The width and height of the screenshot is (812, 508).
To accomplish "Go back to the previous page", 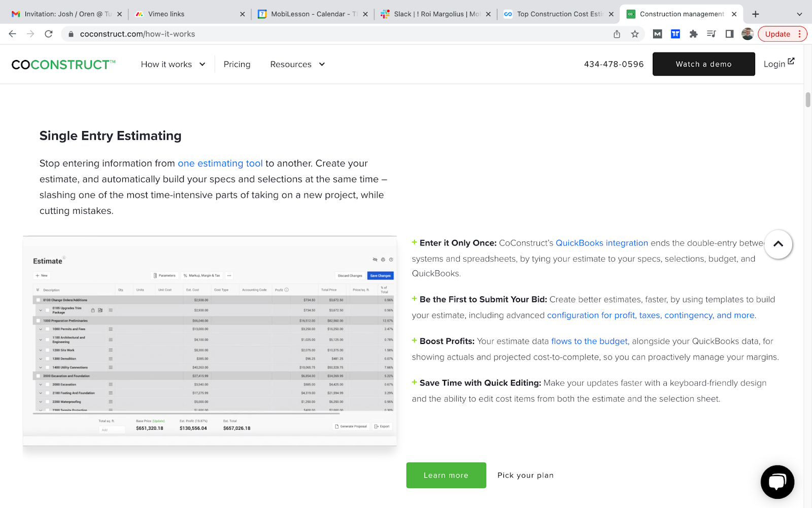I will (13, 34).
